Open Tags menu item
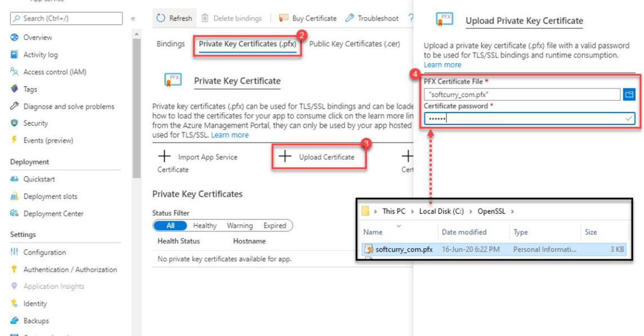Viewport: 644px width, 336px height. (x=30, y=89)
